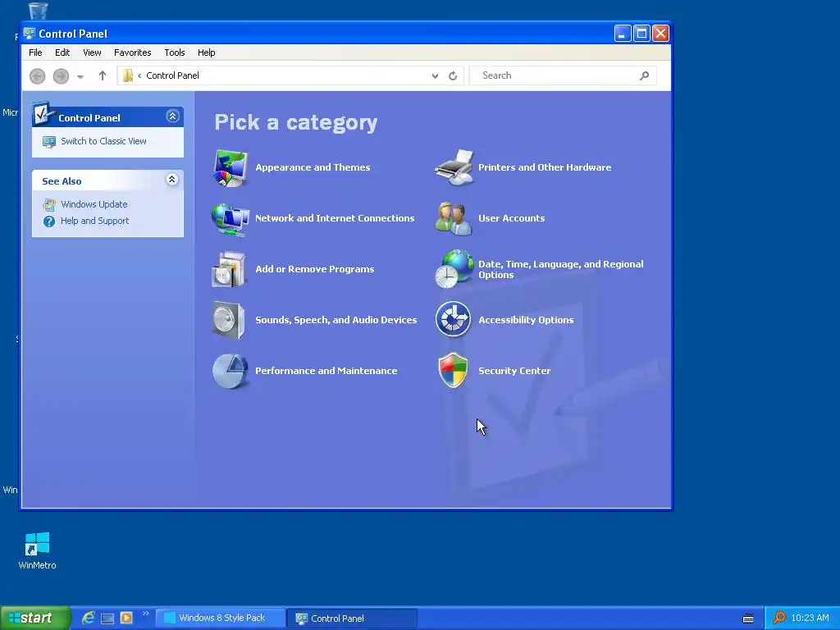Click the Show Desktop Quick Launch icon
Viewport: 840px width, 630px height.
107,619
